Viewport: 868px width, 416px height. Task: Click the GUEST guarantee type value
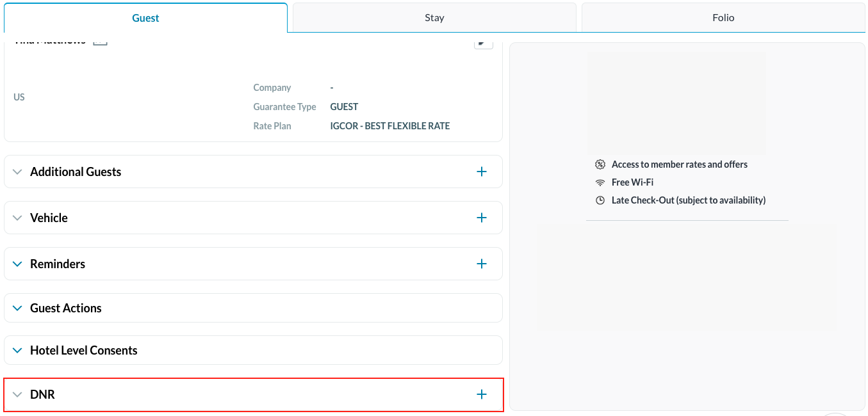[x=344, y=107]
